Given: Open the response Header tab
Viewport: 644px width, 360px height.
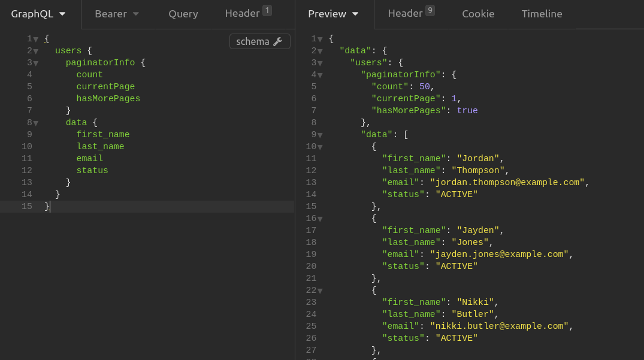Looking at the screenshot, I should (411, 13).
